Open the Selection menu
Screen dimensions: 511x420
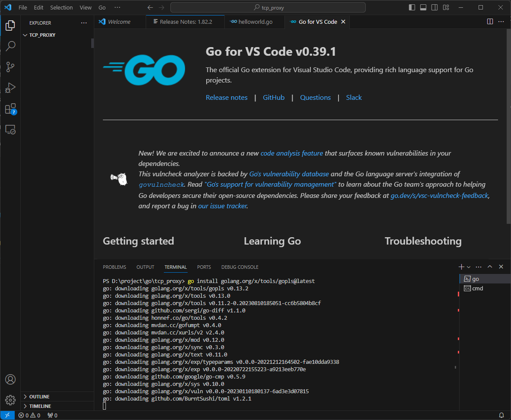61,7
